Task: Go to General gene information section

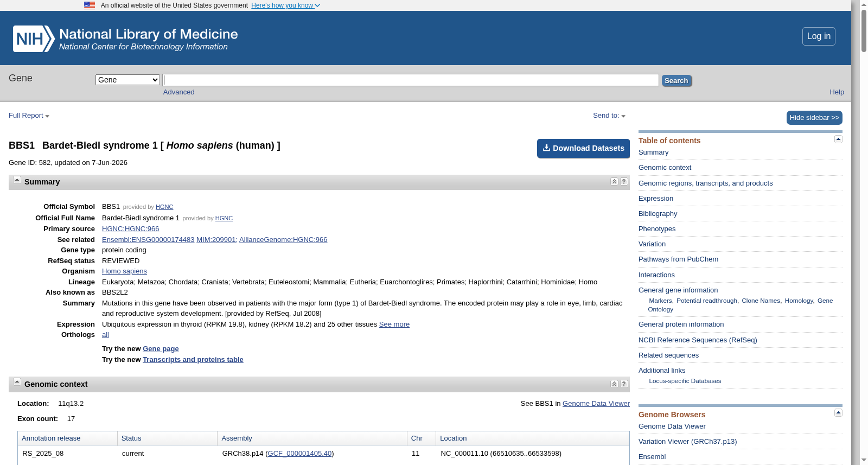Action: coord(678,290)
